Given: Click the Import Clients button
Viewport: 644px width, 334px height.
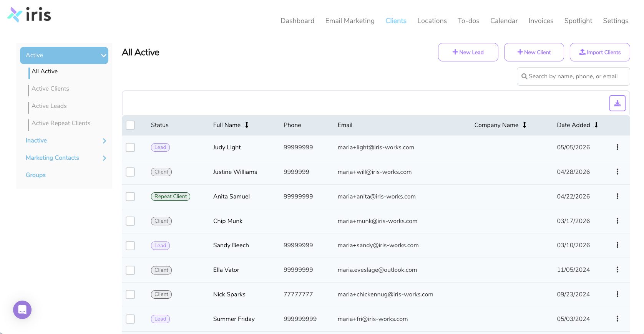Looking at the screenshot, I should [x=600, y=52].
